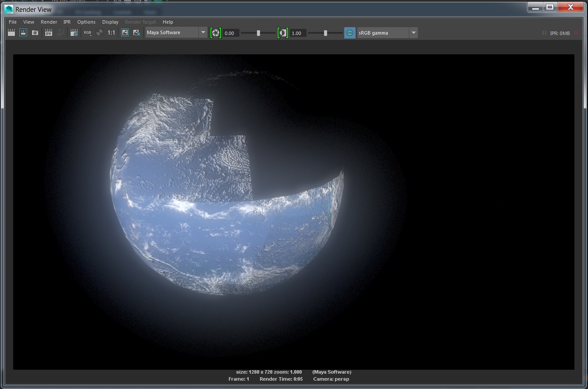The width and height of the screenshot is (588, 389).
Task: Click the 'Frame: 1' text
Action: [239, 379]
